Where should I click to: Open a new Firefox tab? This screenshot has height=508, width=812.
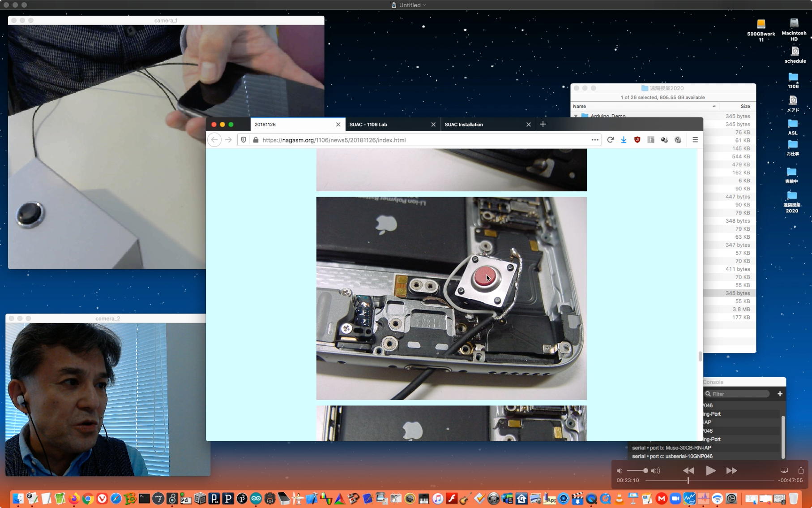click(543, 124)
